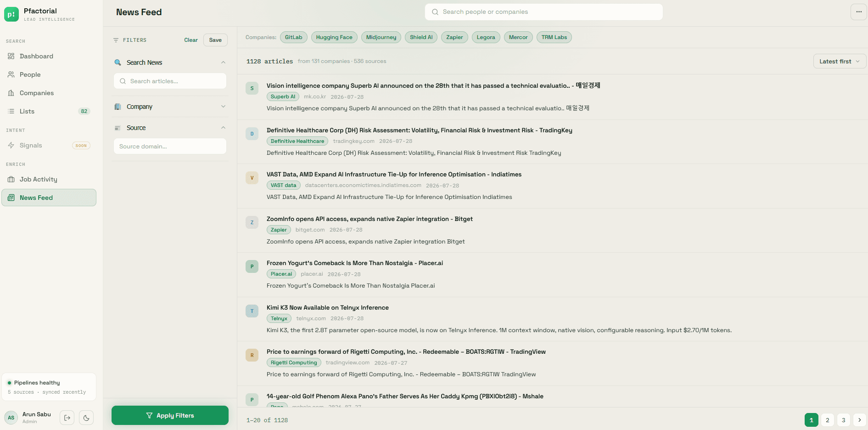Go to the Companies page

point(49,93)
